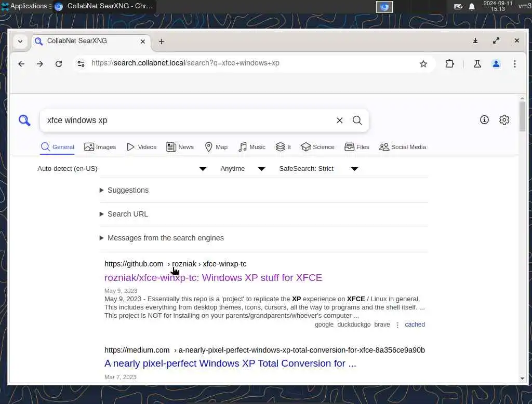
Task: Click the Chrome workspace icon in panel
Action: 384,7
